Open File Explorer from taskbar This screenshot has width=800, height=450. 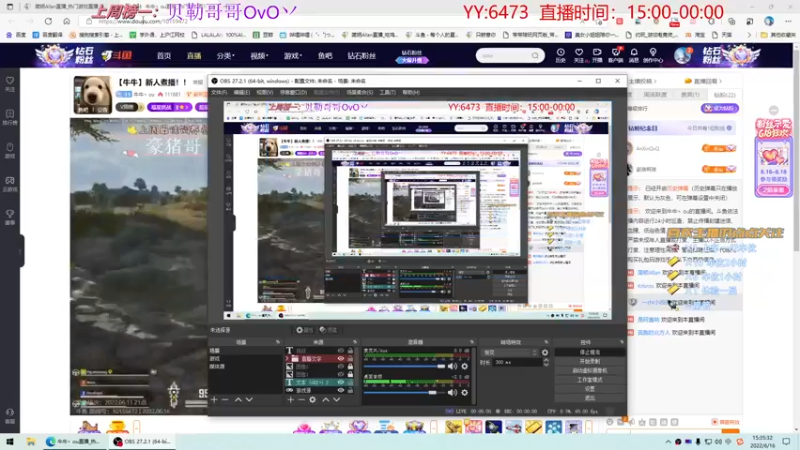pos(31,442)
